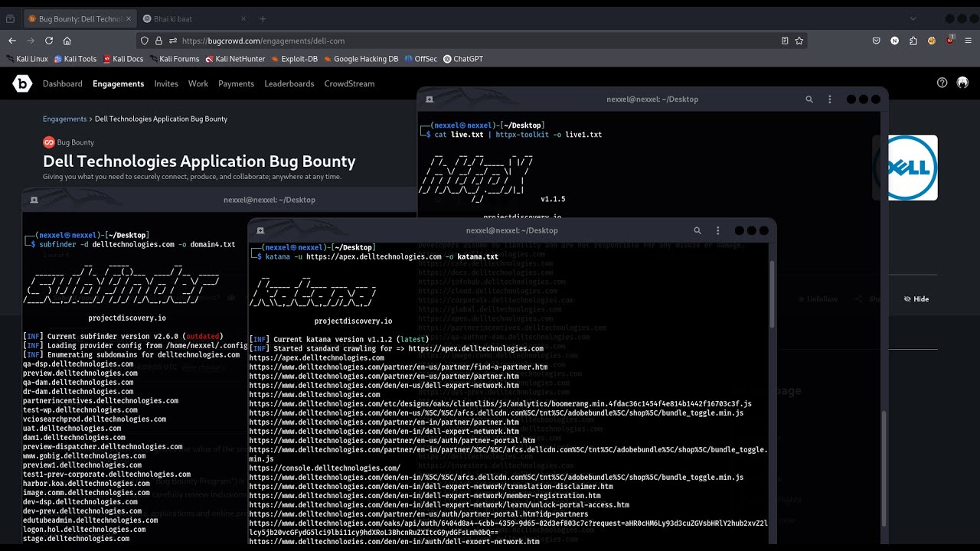The height and width of the screenshot is (551, 980).
Task: Open CrowdStream in Bugcrowd navigation
Action: click(x=349, y=83)
